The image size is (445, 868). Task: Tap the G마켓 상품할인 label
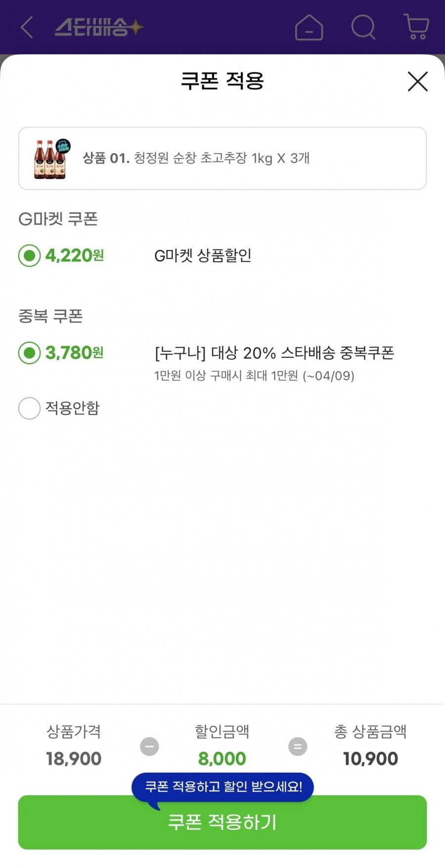(x=203, y=256)
